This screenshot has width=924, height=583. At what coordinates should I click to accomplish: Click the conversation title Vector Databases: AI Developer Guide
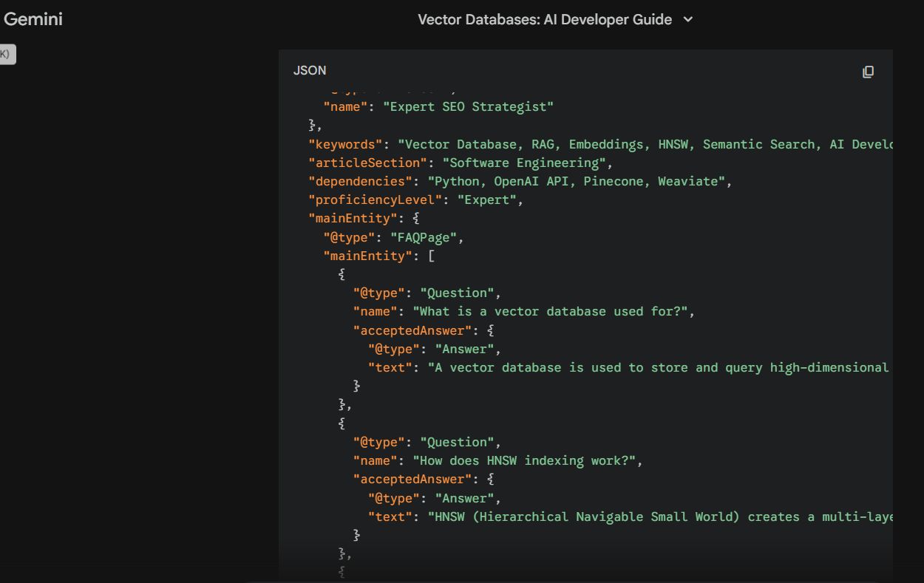(x=544, y=20)
